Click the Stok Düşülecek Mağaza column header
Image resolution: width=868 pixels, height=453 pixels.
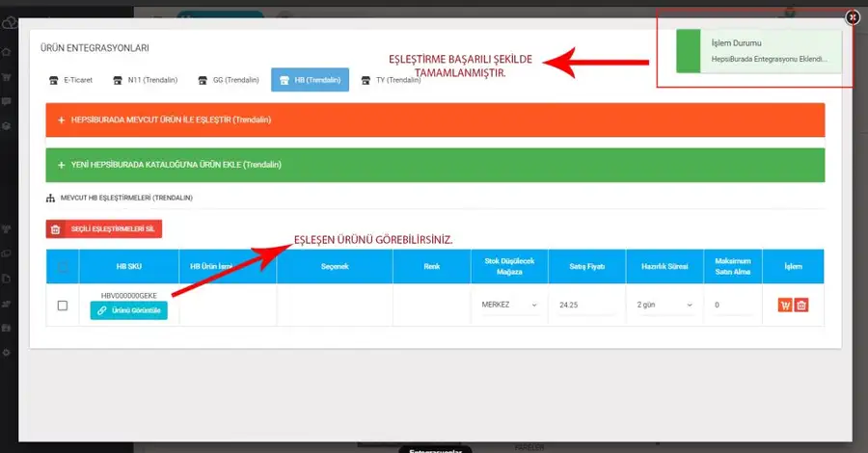coord(509,267)
